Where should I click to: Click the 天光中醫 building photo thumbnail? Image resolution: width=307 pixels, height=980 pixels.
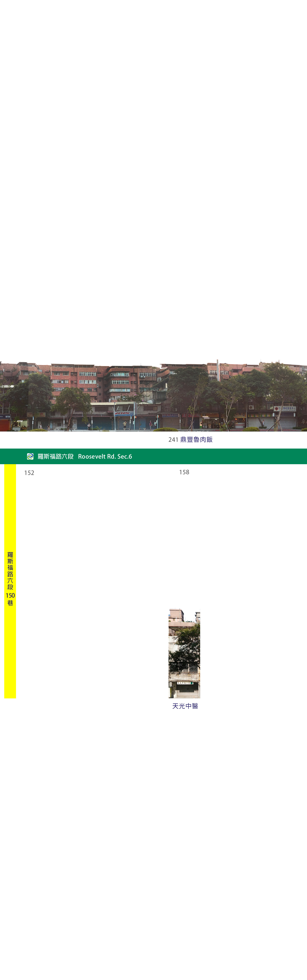tap(184, 653)
